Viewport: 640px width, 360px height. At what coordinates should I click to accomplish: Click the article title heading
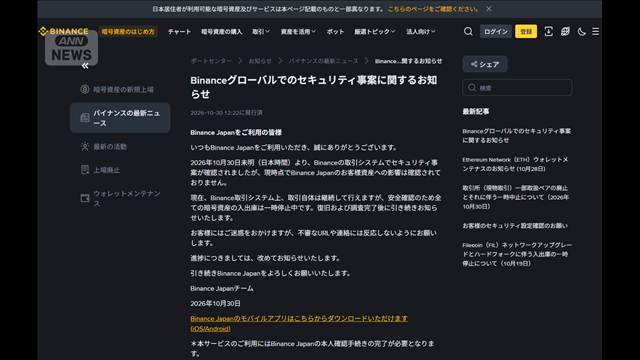coord(313,87)
